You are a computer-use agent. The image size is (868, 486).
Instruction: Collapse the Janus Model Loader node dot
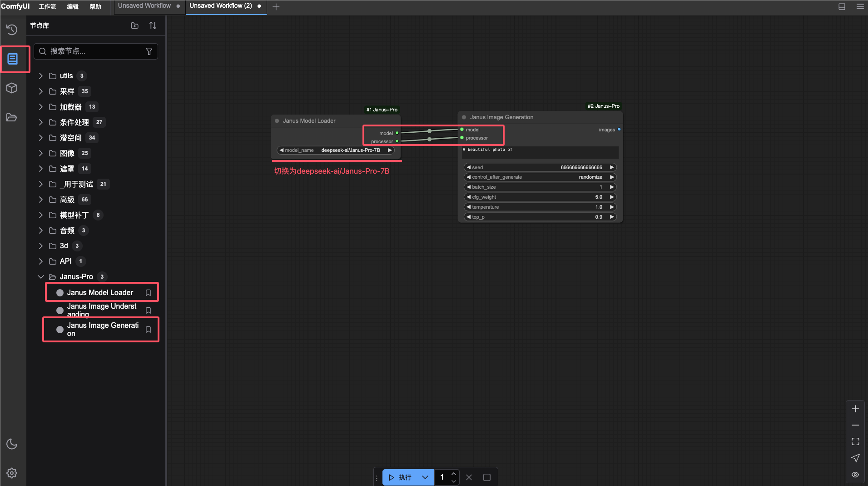(x=277, y=121)
